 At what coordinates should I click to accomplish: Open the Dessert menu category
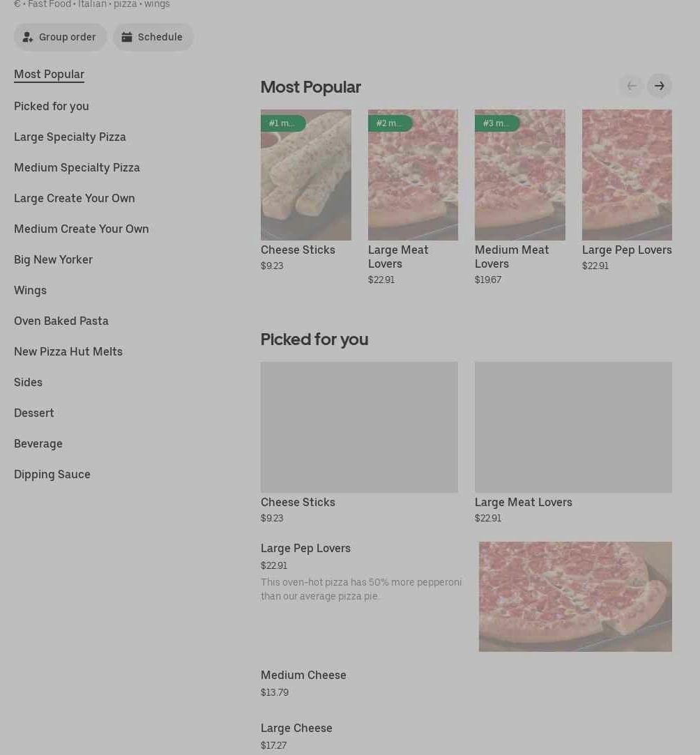pyautogui.click(x=34, y=413)
